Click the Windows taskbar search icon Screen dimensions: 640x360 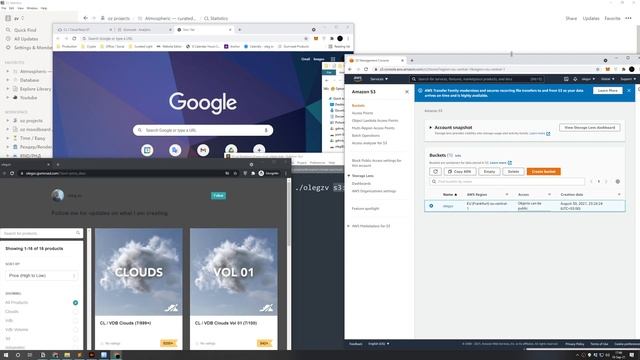click(18, 355)
